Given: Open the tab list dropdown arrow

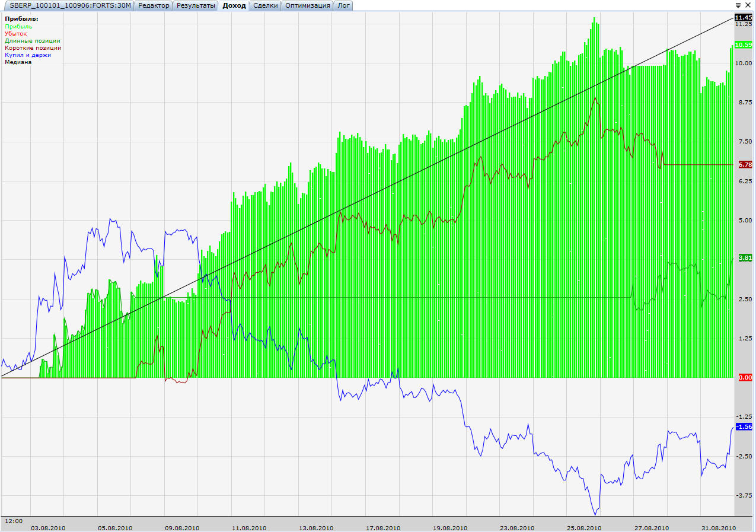Looking at the screenshot, I should tap(738, 5).
